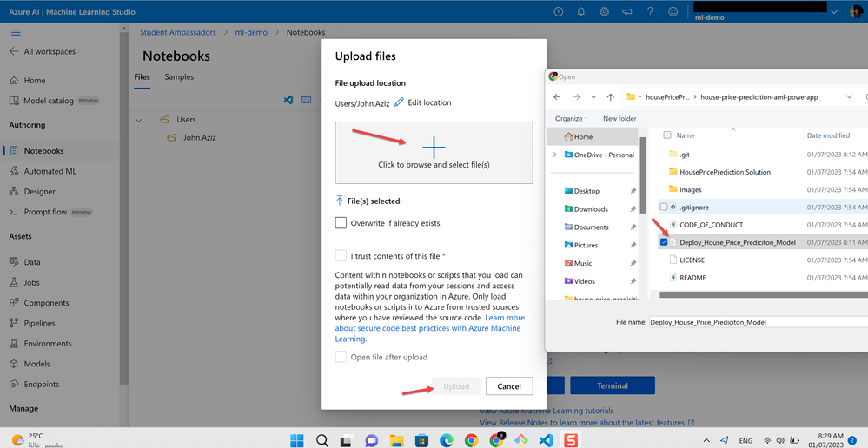Open Prompt flow from sidebar
Image resolution: width=868 pixels, height=448 pixels.
(x=51, y=212)
